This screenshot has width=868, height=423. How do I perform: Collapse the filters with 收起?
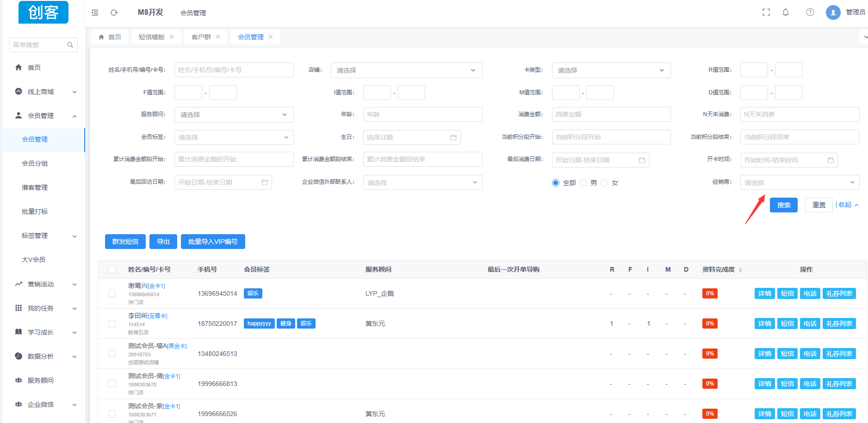click(848, 205)
